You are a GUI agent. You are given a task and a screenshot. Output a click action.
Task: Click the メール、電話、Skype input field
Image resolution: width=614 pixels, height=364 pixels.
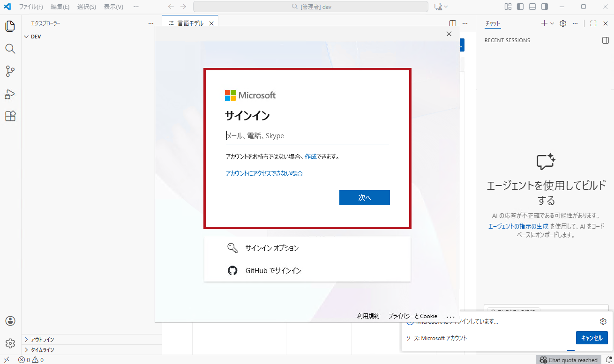pos(307,135)
